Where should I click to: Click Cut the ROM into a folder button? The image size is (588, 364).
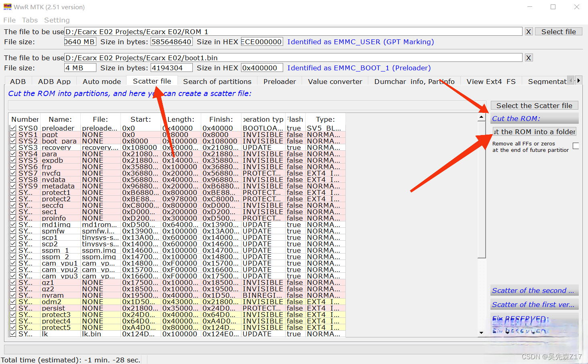[x=534, y=132]
